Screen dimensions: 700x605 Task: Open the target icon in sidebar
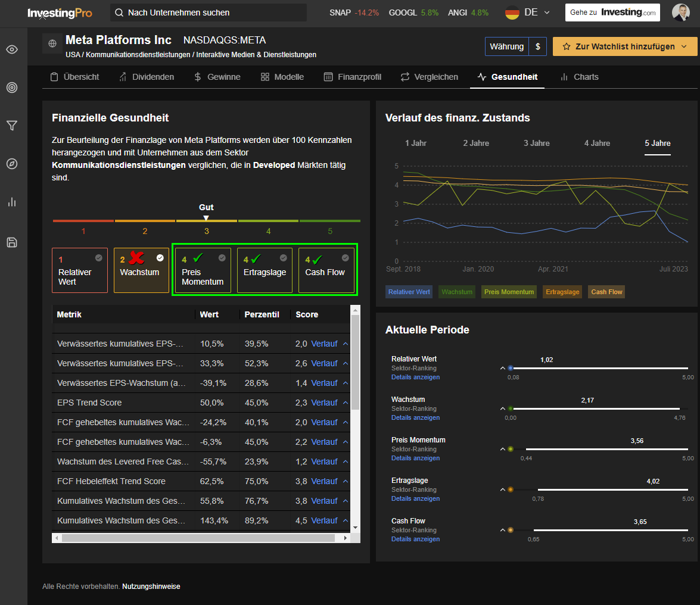click(12, 88)
